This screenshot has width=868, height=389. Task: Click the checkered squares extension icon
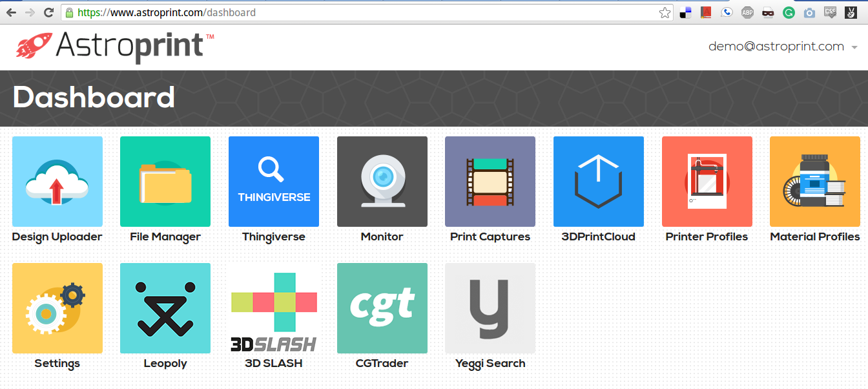point(685,12)
